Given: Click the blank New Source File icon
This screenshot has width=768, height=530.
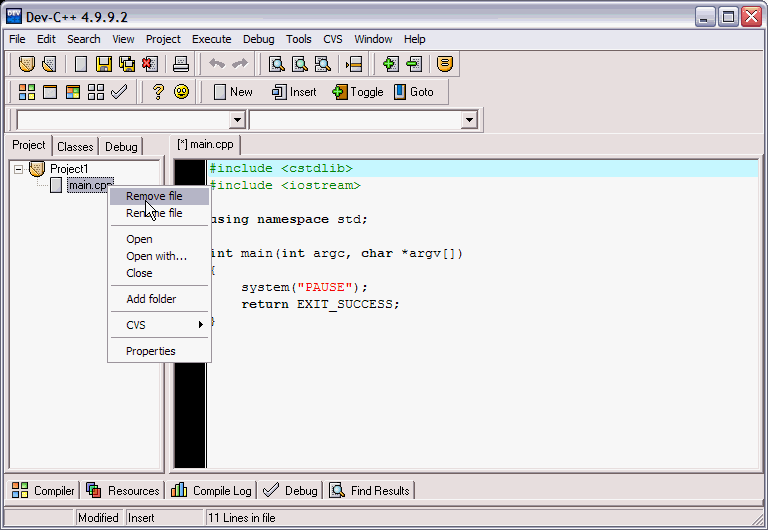Looking at the screenshot, I should tap(81, 64).
